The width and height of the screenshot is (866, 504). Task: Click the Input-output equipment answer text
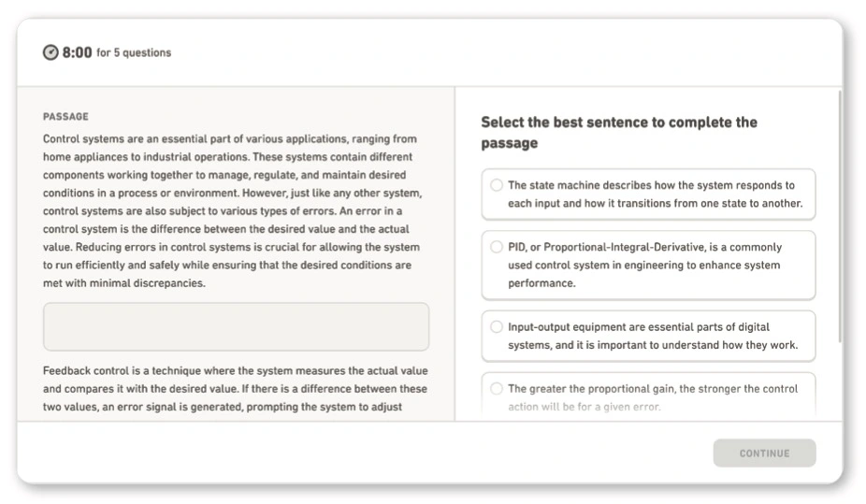[x=652, y=336]
